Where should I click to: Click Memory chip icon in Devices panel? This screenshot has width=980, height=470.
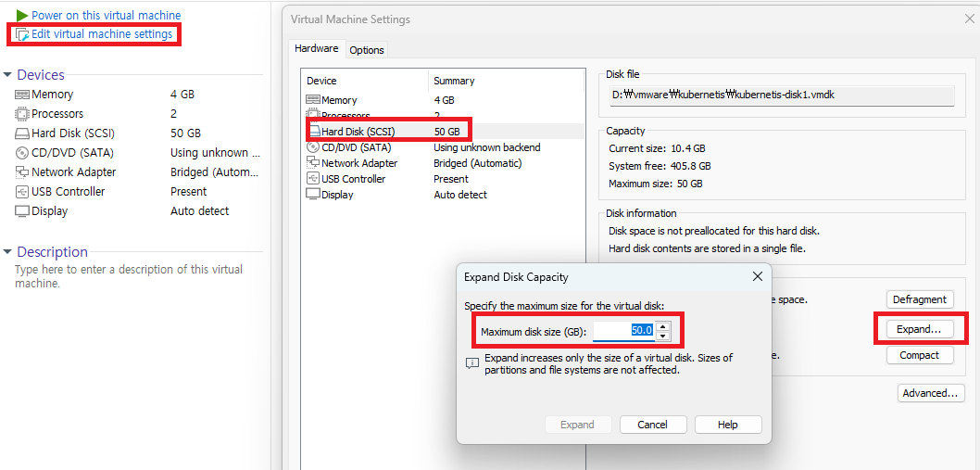tap(22, 95)
